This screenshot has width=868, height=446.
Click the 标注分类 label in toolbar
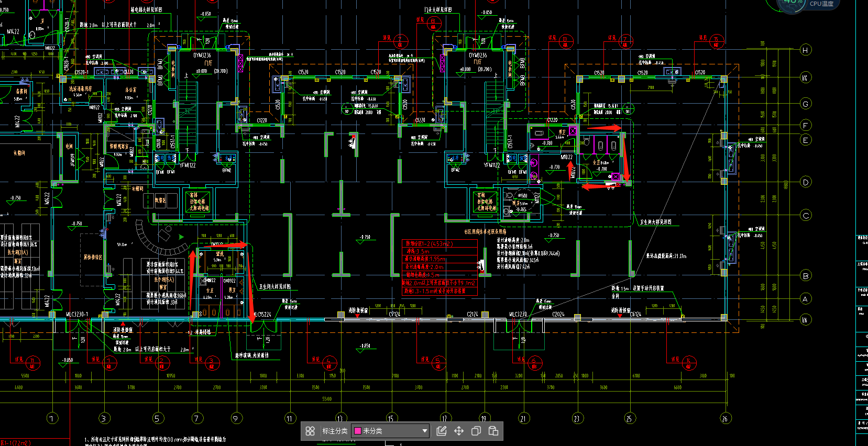click(x=335, y=431)
